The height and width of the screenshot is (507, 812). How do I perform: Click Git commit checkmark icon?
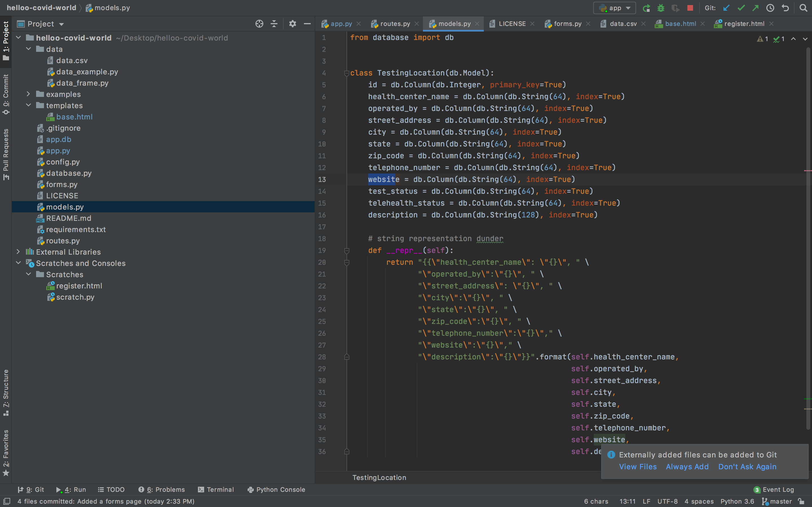pyautogui.click(x=741, y=8)
